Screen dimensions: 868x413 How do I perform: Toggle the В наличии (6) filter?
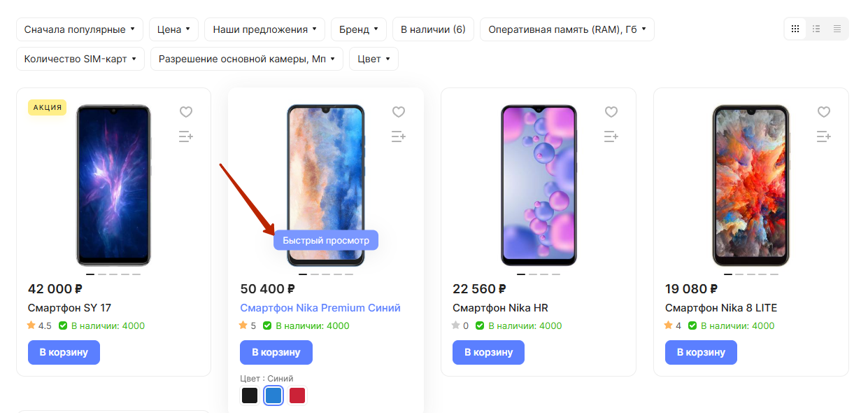point(433,29)
